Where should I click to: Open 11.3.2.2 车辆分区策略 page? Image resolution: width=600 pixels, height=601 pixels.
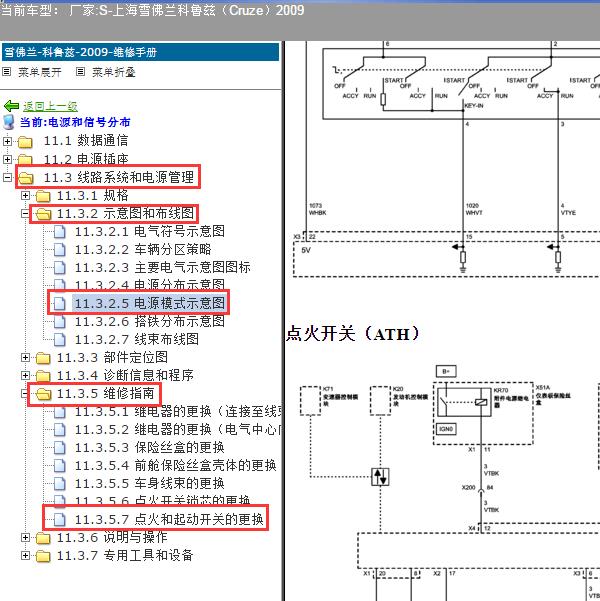point(143,250)
